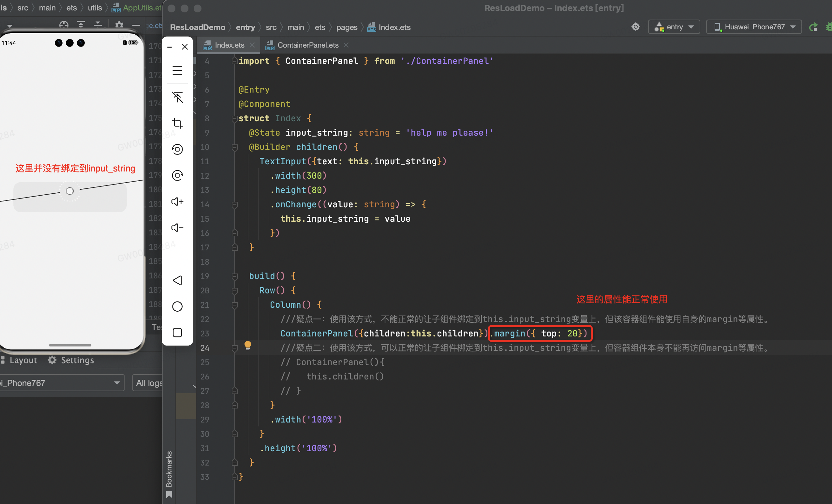Click the crop screenshot icon in emulator toolbar
This screenshot has height=504, width=832.
tap(177, 123)
